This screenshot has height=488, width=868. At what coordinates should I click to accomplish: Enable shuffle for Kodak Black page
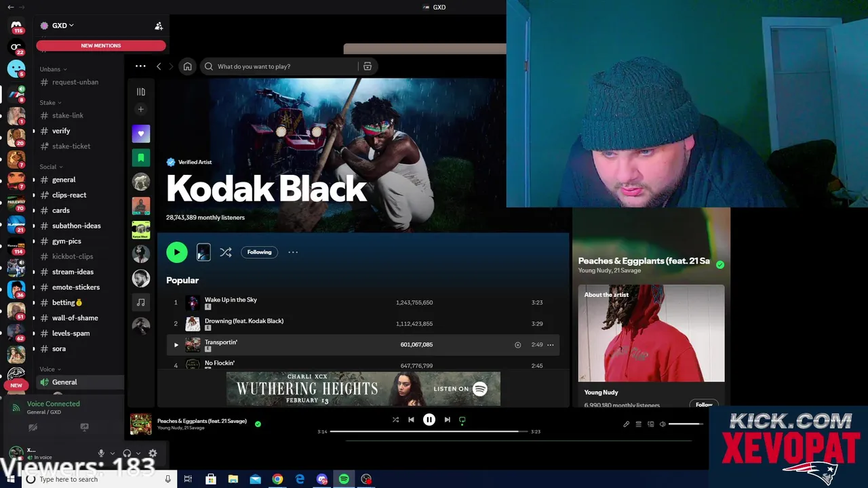pos(226,252)
